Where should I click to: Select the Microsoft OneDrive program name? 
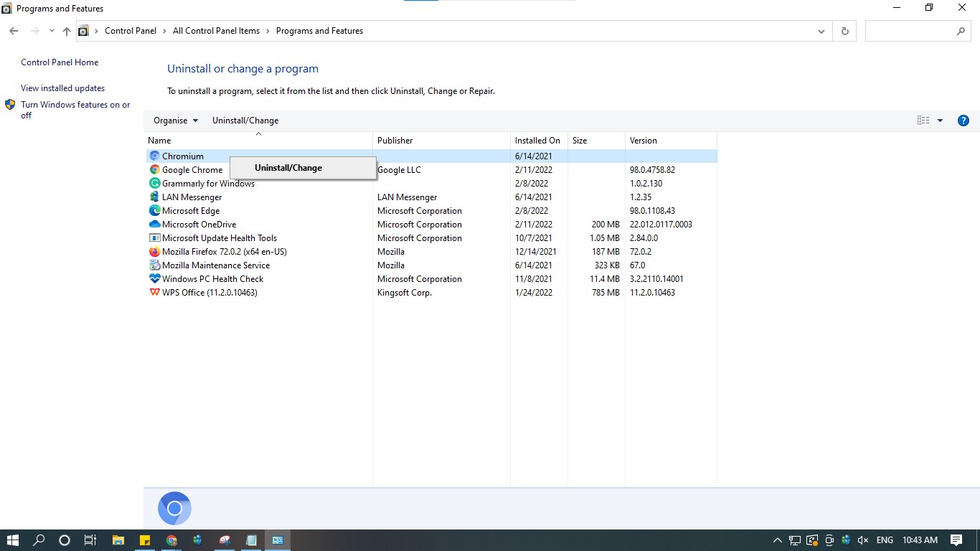[x=199, y=225]
